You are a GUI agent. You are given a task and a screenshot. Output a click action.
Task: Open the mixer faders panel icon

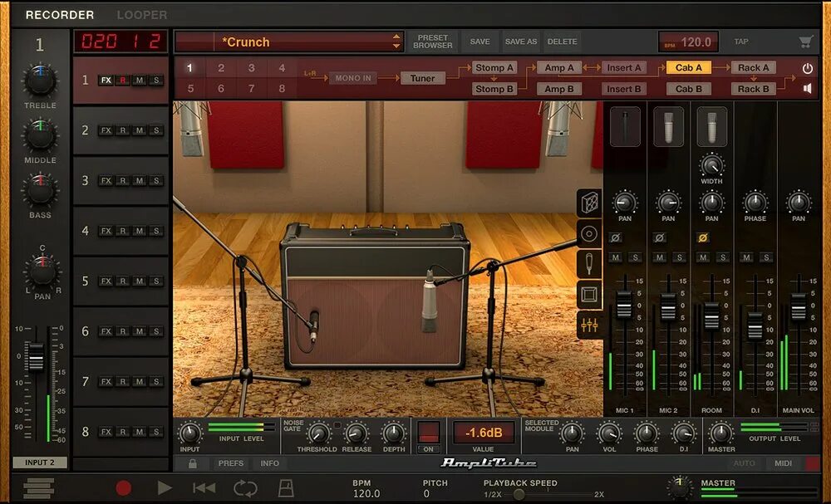pos(588,326)
